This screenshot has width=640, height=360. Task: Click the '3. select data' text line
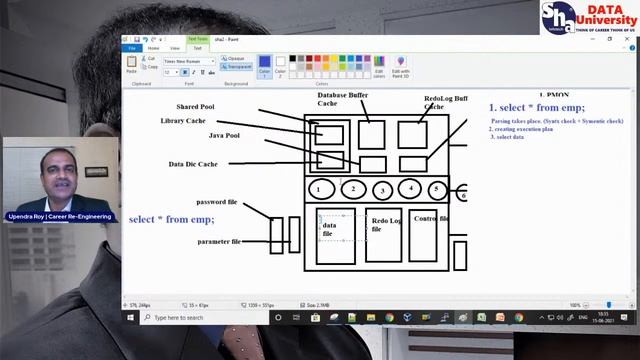point(507,137)
